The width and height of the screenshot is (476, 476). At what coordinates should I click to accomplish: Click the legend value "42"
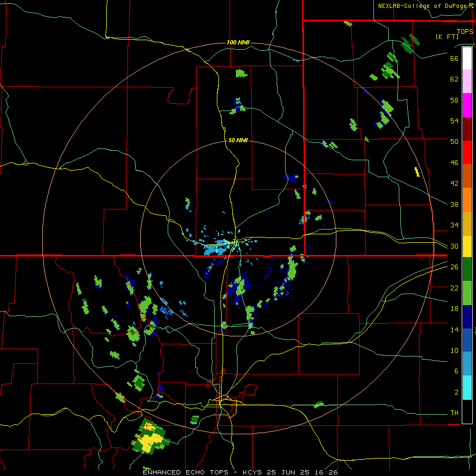pos(454,184)
